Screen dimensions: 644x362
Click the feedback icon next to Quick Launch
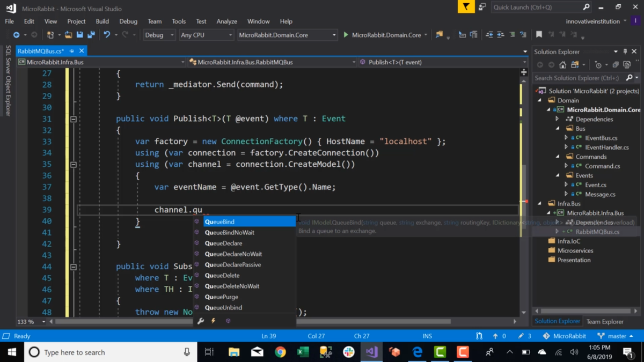[x=482, y=7]
